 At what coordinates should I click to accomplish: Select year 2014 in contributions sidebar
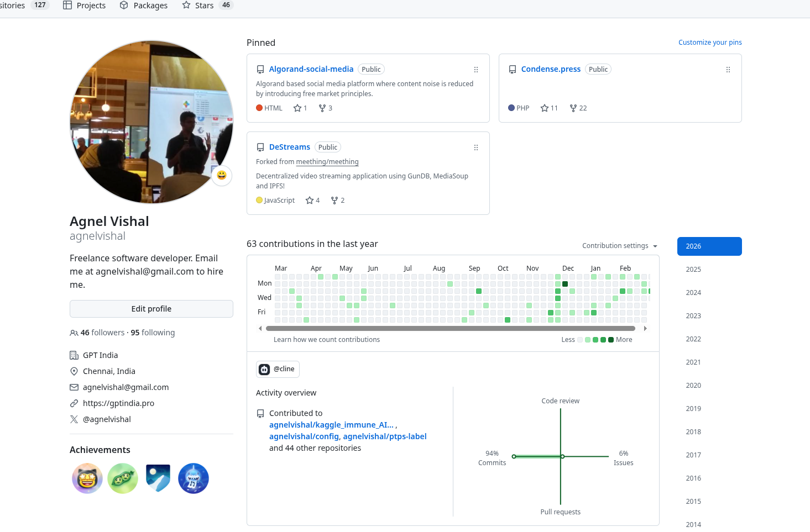tap(693, 524)
